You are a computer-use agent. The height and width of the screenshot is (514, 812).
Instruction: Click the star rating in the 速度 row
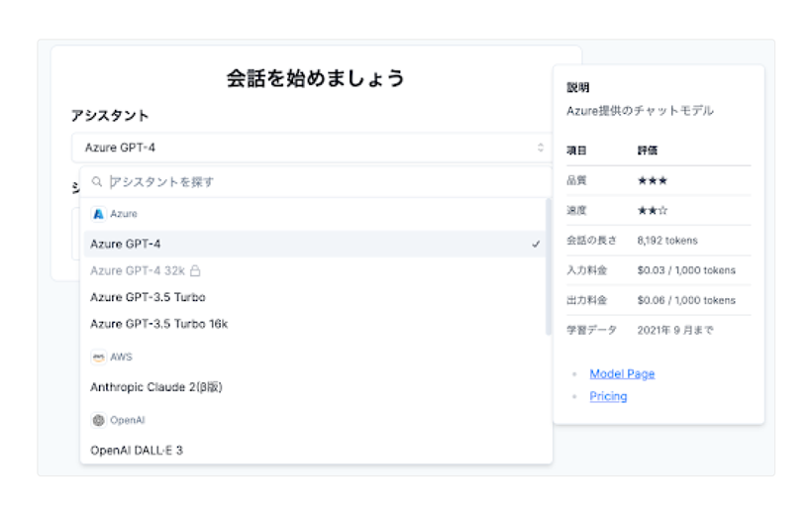[652, 210]
